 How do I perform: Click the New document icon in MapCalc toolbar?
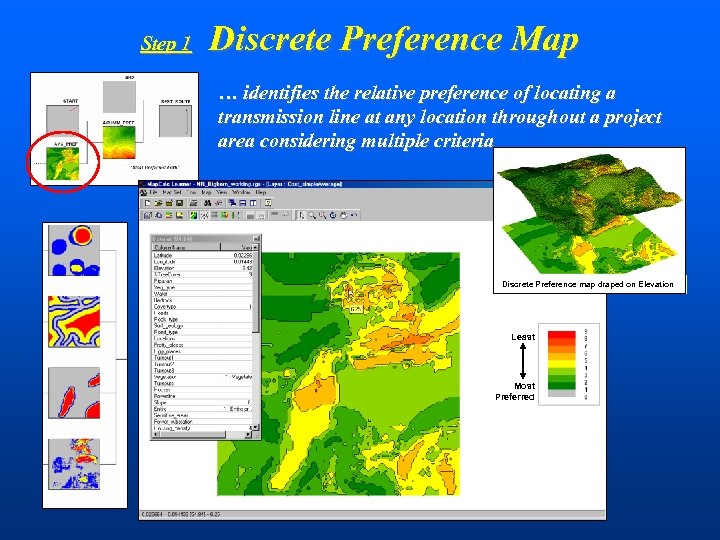click(x=148, y=203)
